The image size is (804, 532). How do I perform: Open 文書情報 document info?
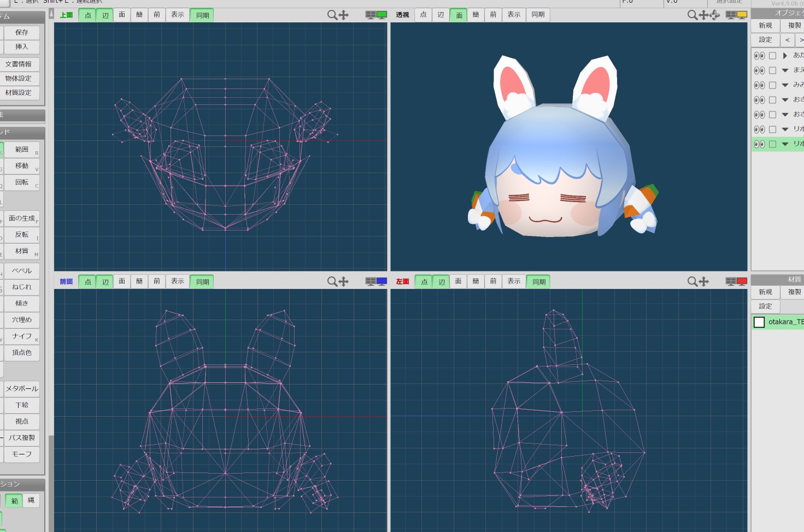(19, 64)
